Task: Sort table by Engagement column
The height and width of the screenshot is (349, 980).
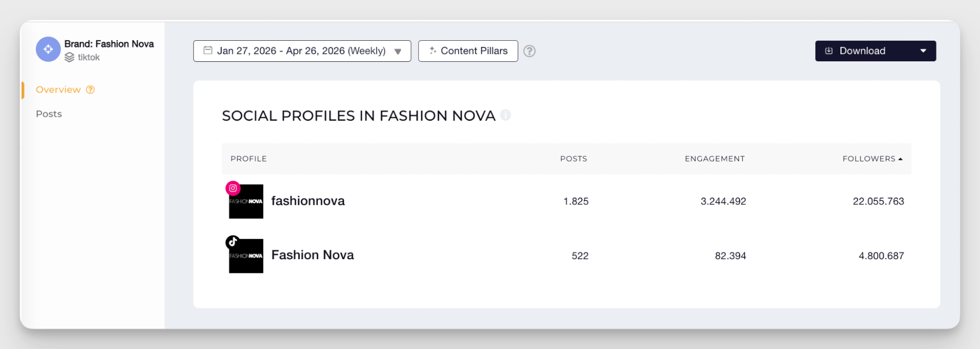Action: coord(715,159)
